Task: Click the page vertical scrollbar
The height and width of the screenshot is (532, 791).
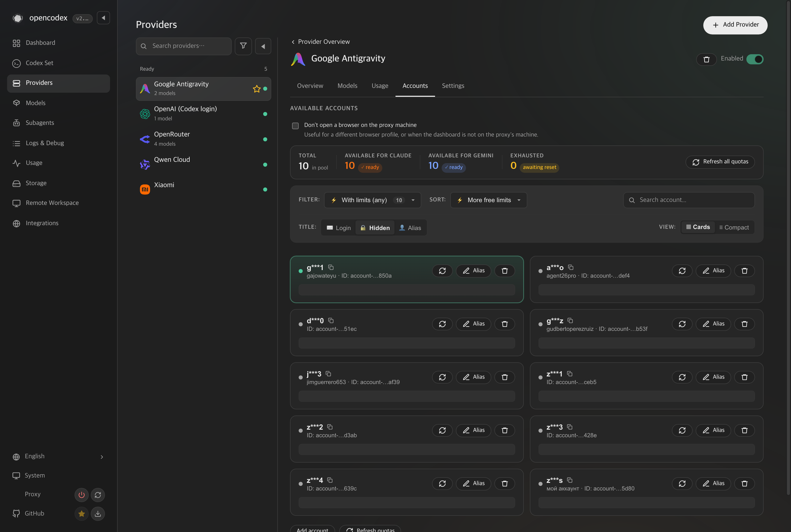Action: click(789, 248)
